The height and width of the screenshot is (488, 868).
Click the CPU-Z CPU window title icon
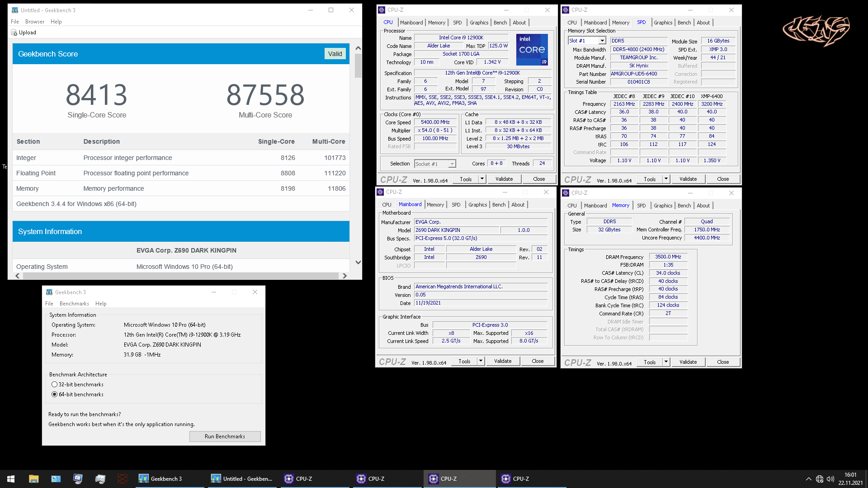(382, 10)
